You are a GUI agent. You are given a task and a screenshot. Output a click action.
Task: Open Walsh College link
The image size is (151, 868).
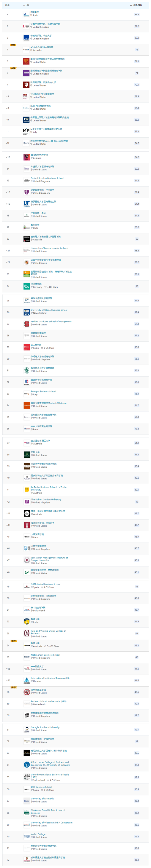tap(38, 834)
